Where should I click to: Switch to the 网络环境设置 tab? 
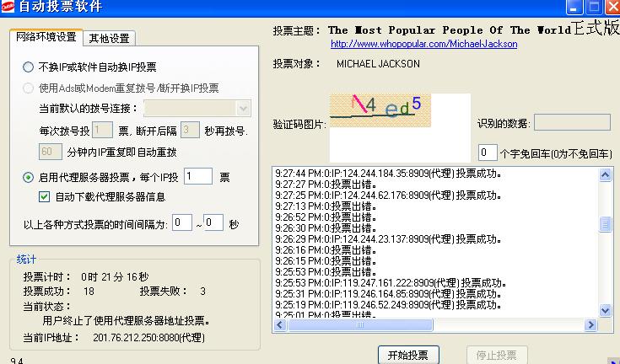click(x=46, y=37)
